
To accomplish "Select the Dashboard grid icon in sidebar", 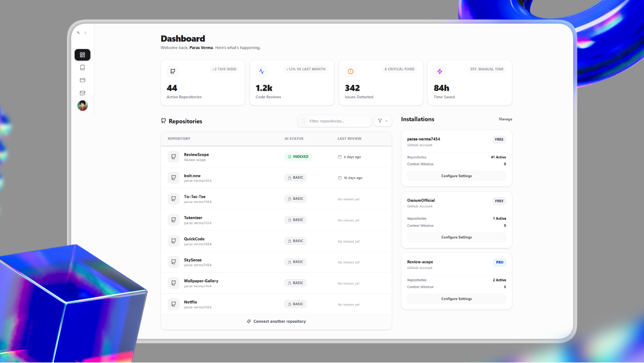I will point(82,54).
